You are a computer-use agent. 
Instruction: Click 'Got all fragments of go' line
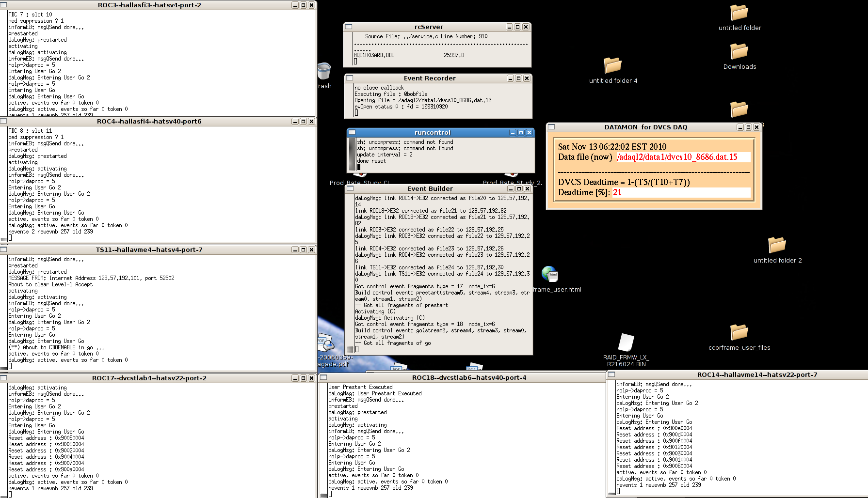pyautogui.click(x=393, y=343)
